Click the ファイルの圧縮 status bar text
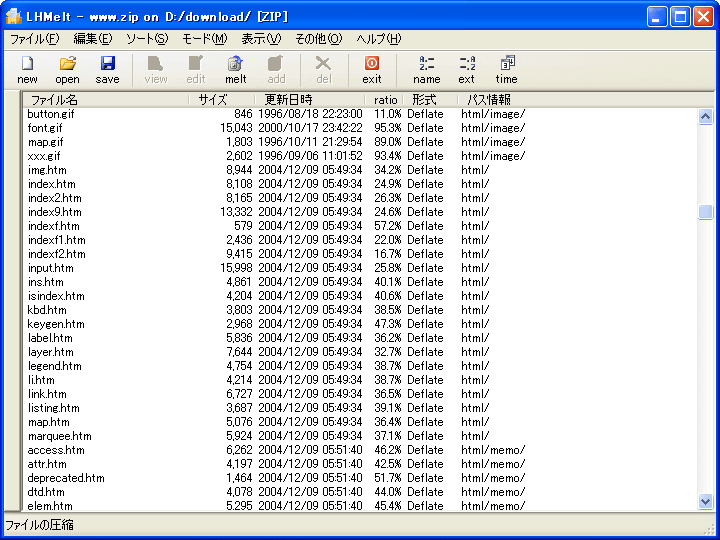720x540 pixels. pyautogui.click(x=39, y=525)
